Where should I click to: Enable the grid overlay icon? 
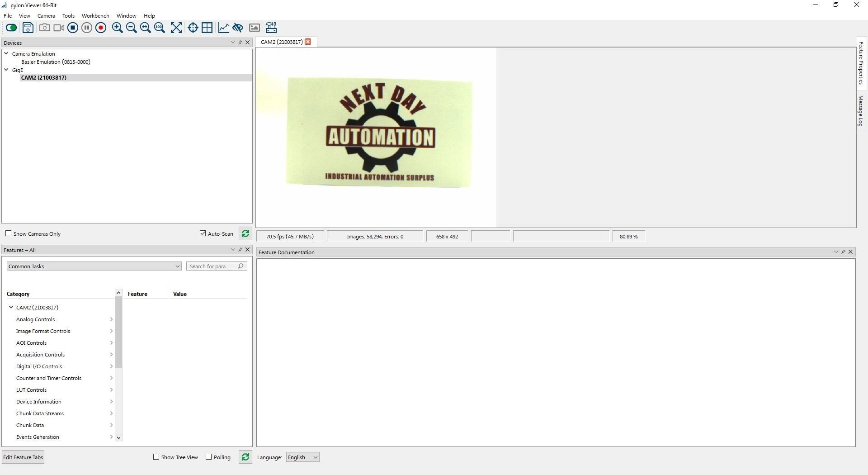(207, 28)
